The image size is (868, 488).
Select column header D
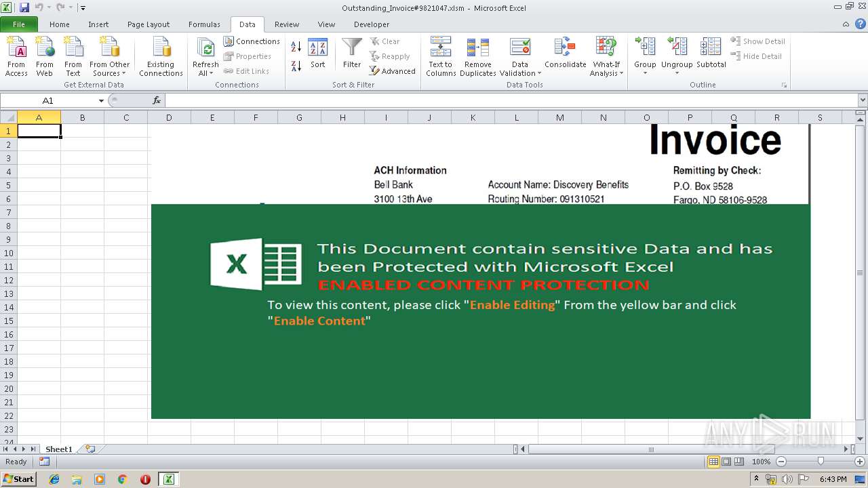coord(169,117)
